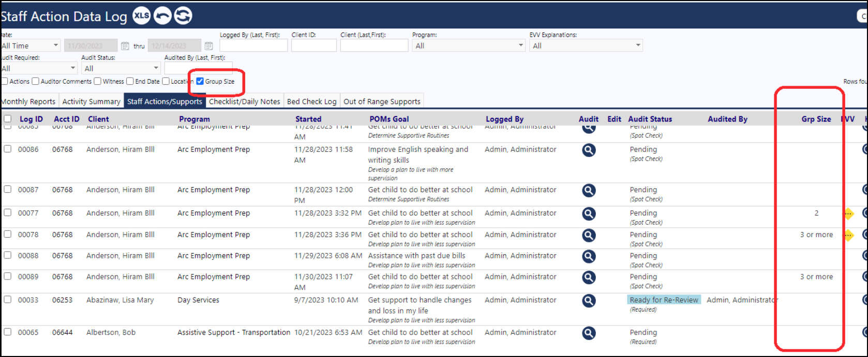Click client Abazinaw, Lisa Mary cell
868x357 pixels.
pos(120,300)
